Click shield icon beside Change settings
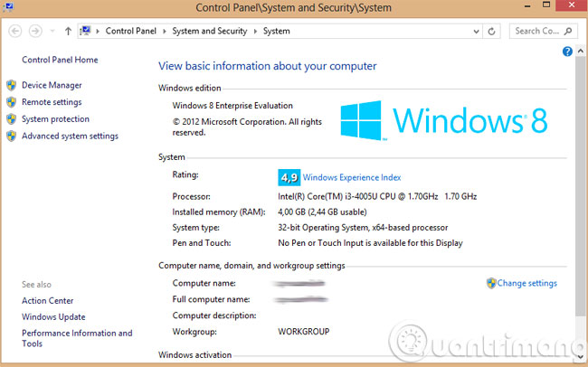The width and height of the screenshot is (588, 367). pos(491,283)
